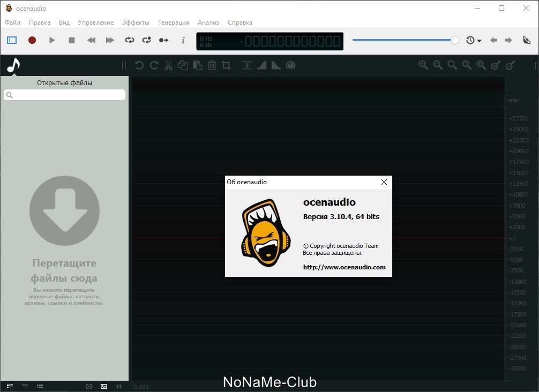539x392 pixels.
Task: Click the red Record button
Action: (32, 40)
